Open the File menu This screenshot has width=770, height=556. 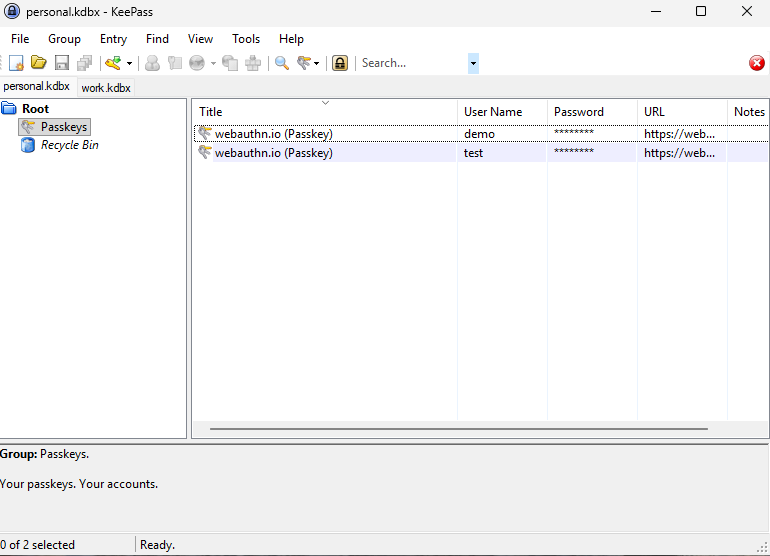[20, 39]
